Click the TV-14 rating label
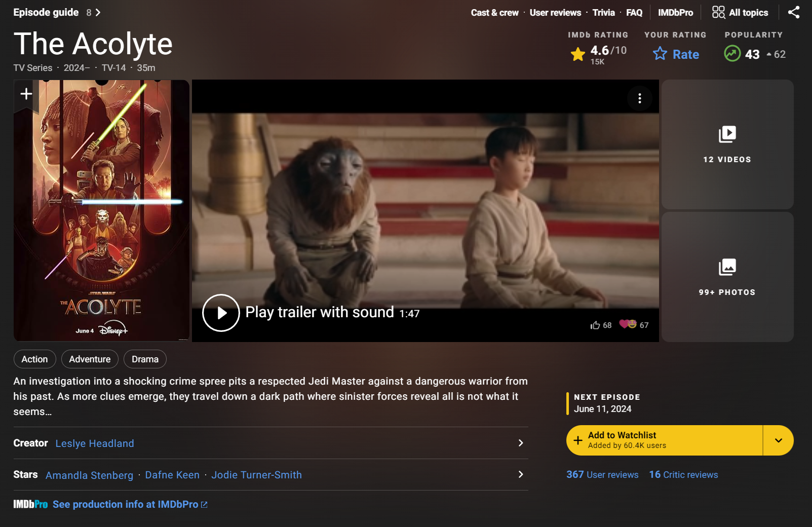The height and width of the screenshot is (527, 812). tap(113, 68)
